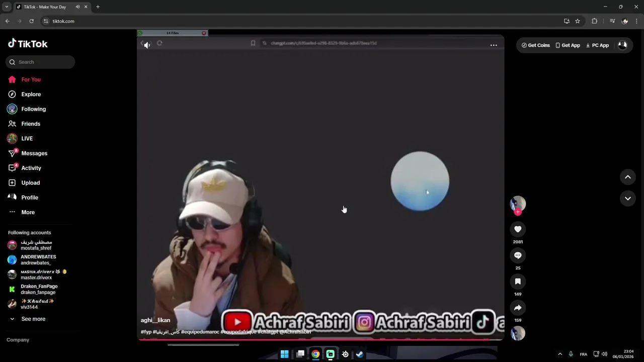Screen dimensions: 644x362
Task: Open the Activity notifications
Action: (x=25, y=168)
